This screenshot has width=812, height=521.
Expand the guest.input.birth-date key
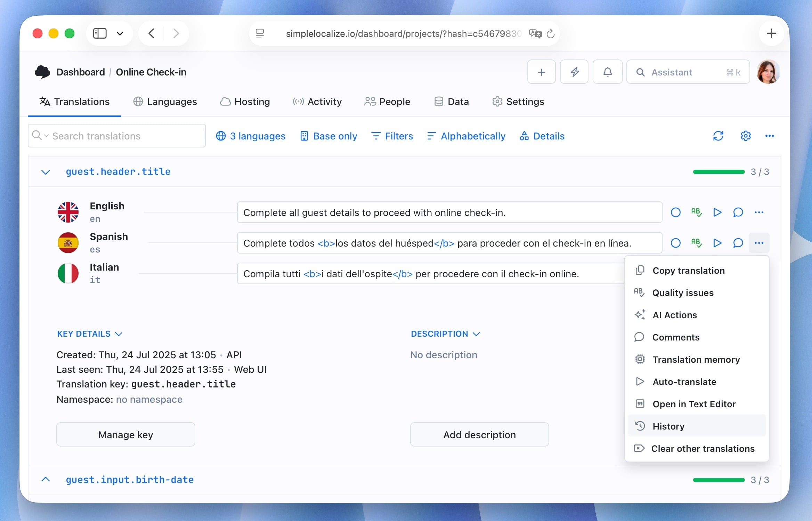[x=46, y=480]
